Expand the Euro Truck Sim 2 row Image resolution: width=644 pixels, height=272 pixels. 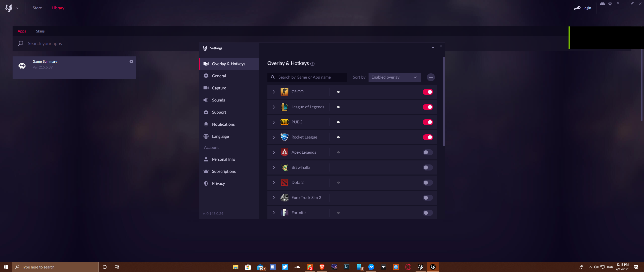click(274, 198)
